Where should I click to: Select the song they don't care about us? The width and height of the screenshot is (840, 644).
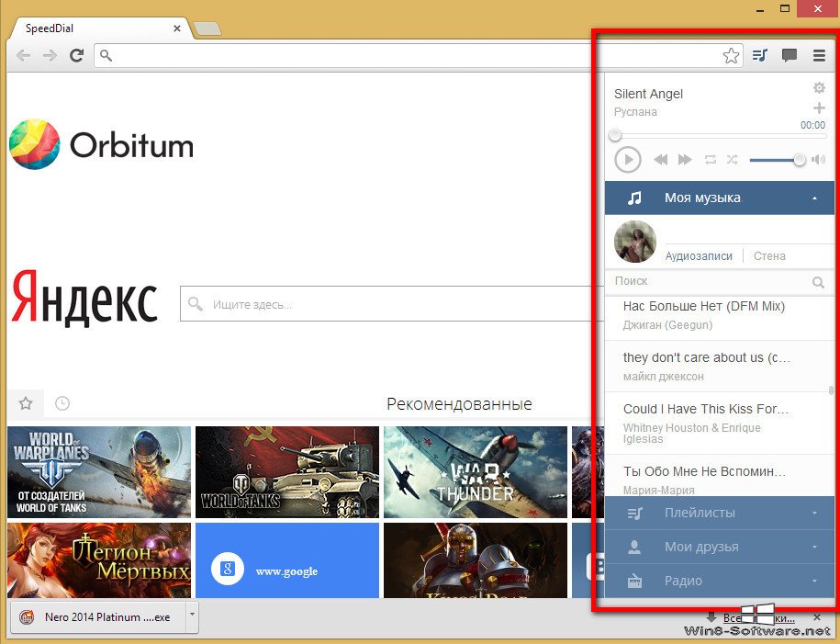click(x=720, y=367)
